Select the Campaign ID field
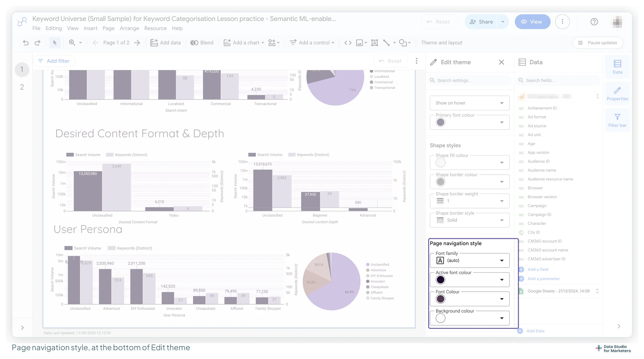Screen dimensions: 644x359 539,215
